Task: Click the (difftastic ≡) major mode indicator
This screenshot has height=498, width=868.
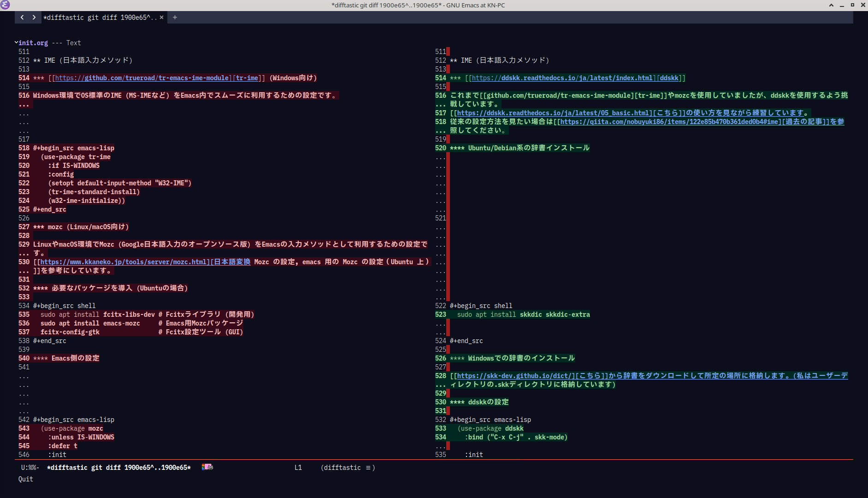Action: [348, 468]
